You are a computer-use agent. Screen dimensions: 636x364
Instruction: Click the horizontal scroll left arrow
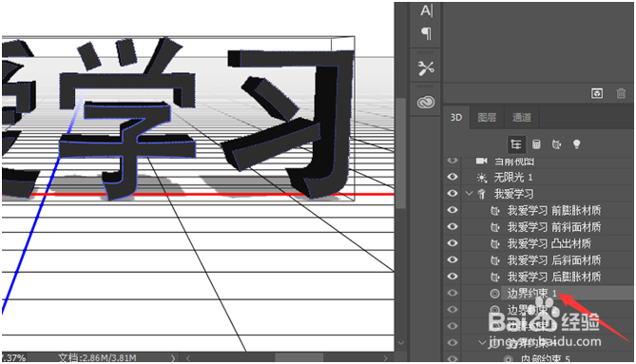(188, 358)
